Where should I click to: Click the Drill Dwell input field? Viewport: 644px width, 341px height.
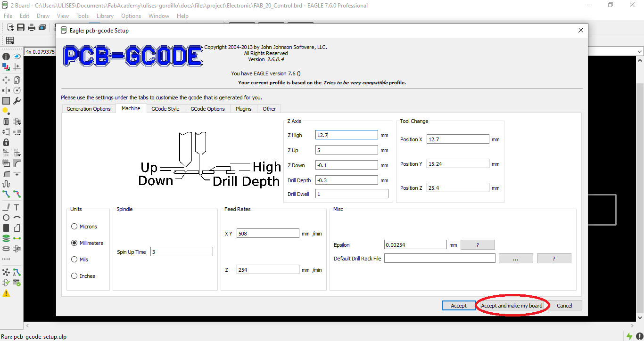click(x=352, y=194)
